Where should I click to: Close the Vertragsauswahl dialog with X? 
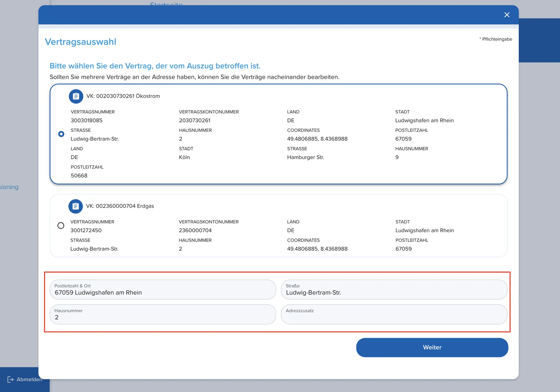pyautogui.click(x=507, y=15)
